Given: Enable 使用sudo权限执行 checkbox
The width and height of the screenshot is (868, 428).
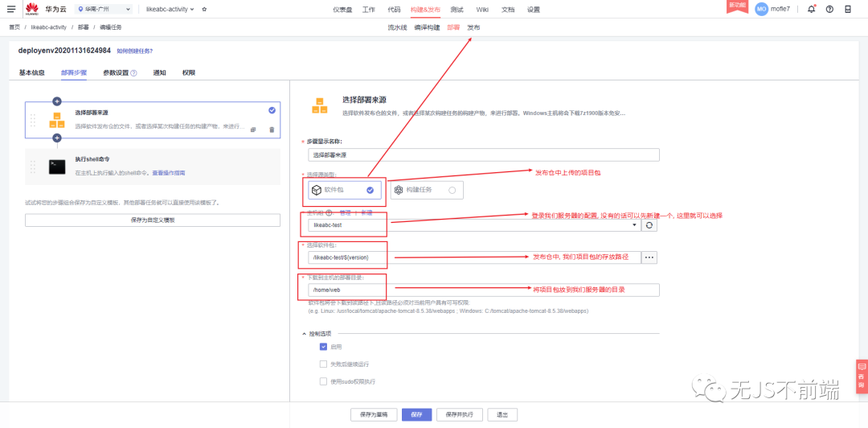Looking at the screenshot, I should (323, 381).
